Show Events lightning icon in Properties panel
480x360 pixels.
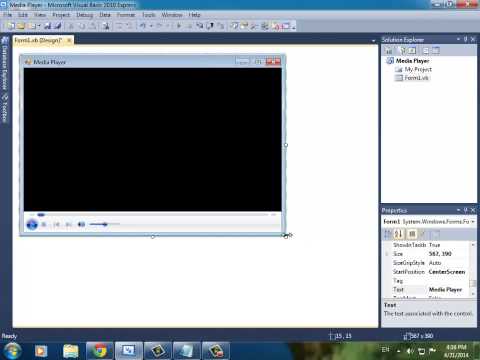pyautogui.click(x=422, y=234)
